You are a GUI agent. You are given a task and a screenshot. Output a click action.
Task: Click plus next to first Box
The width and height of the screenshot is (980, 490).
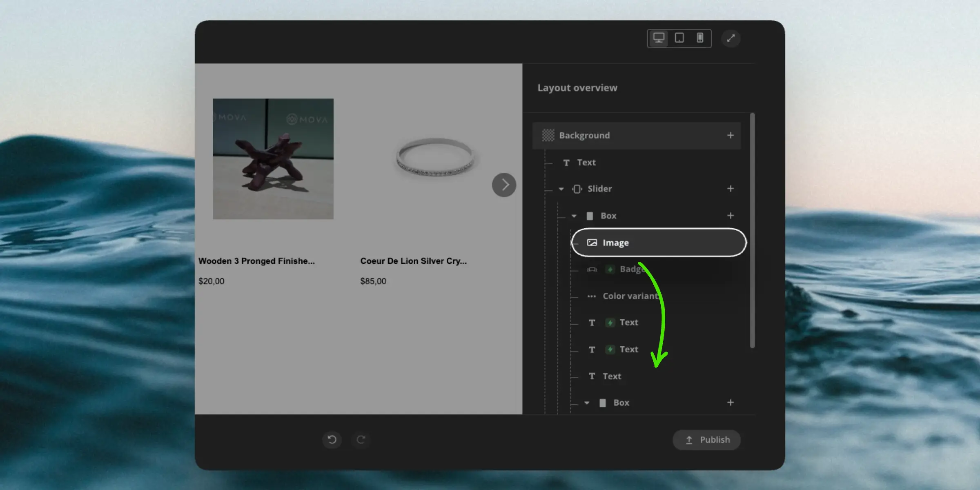click(730, 216)
